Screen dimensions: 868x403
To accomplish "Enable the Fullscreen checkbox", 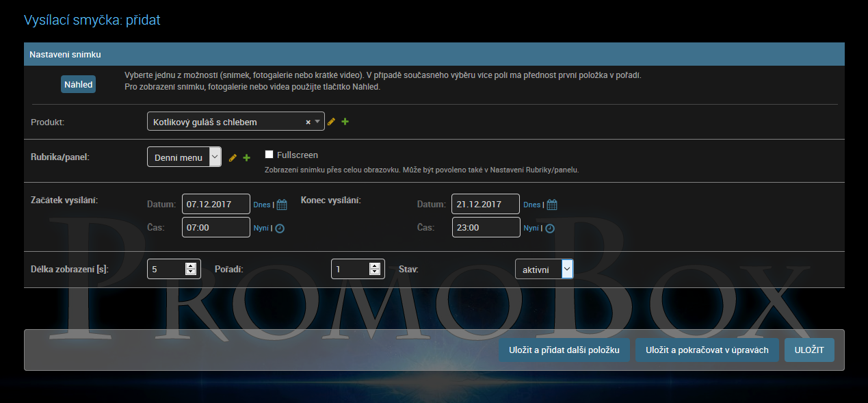I will coord(269,155).
